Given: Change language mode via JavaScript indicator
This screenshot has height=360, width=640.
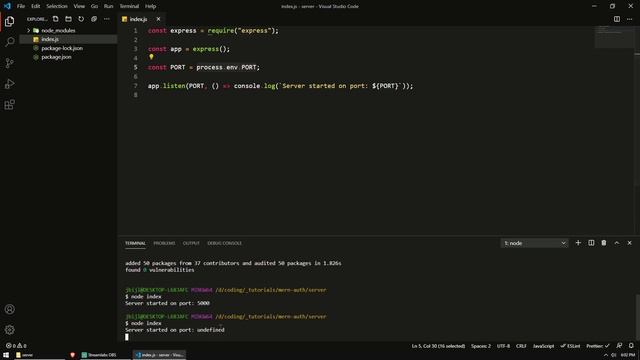Looking at the screenshot, I should pyautogui.click(x=543, y=346).
